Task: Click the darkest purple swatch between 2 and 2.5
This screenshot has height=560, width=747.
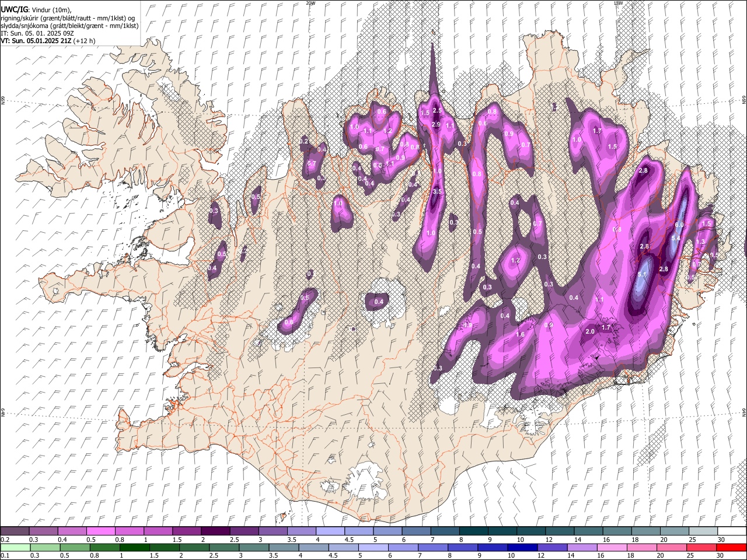Action: click(215, 531)
